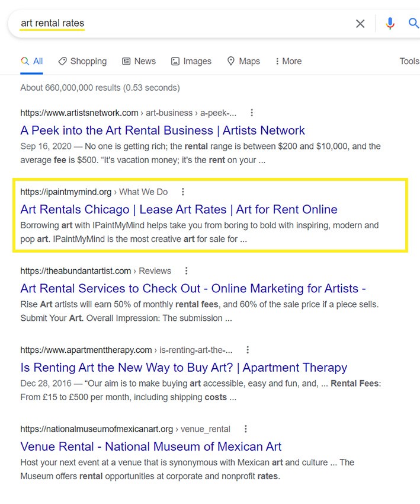Select the All results tab
The image size is (420, 504).
pos(32,61)
